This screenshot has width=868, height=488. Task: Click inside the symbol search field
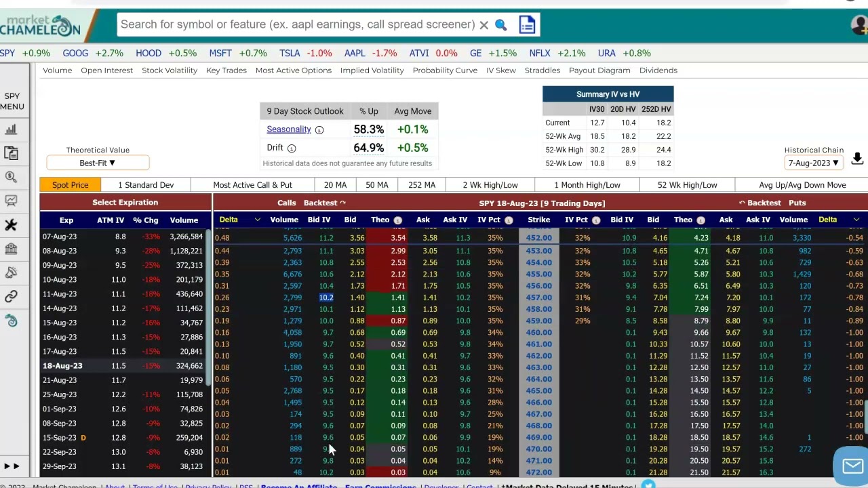click(297, 25)
